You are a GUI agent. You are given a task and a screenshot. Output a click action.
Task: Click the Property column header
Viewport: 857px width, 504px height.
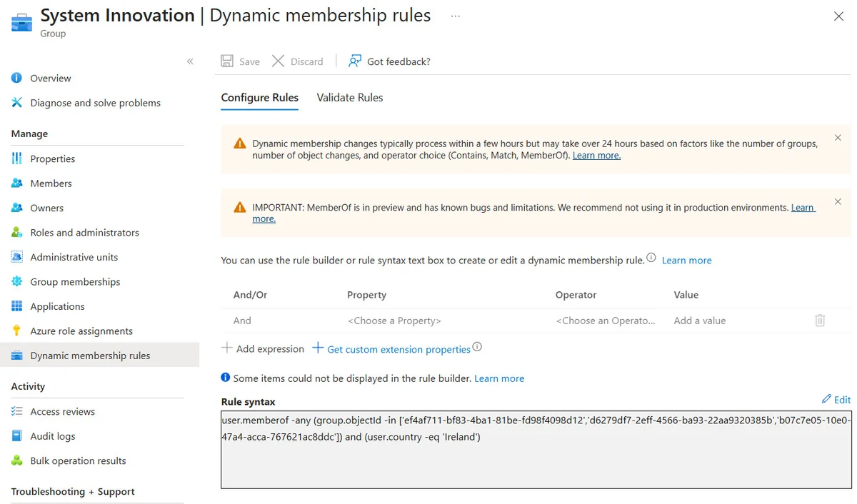366,295
